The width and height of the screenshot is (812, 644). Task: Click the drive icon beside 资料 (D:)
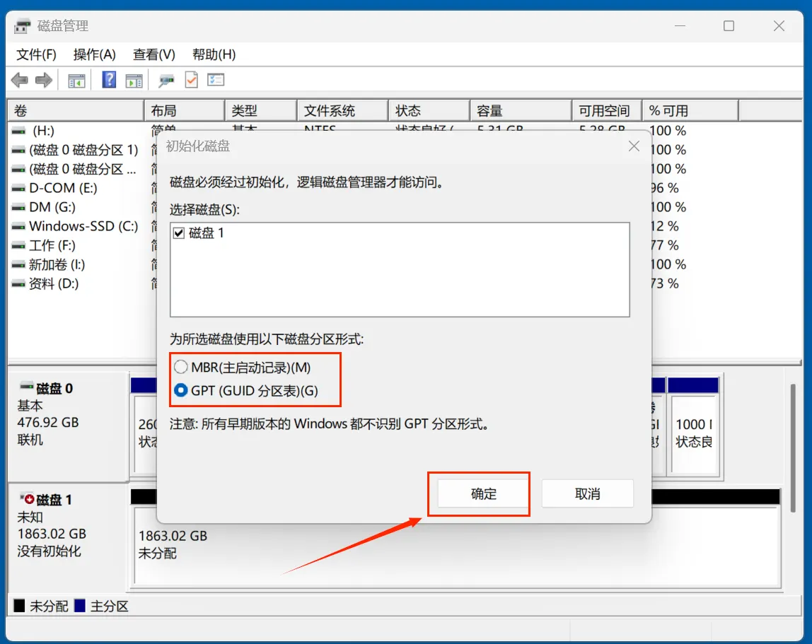[18, 284]
